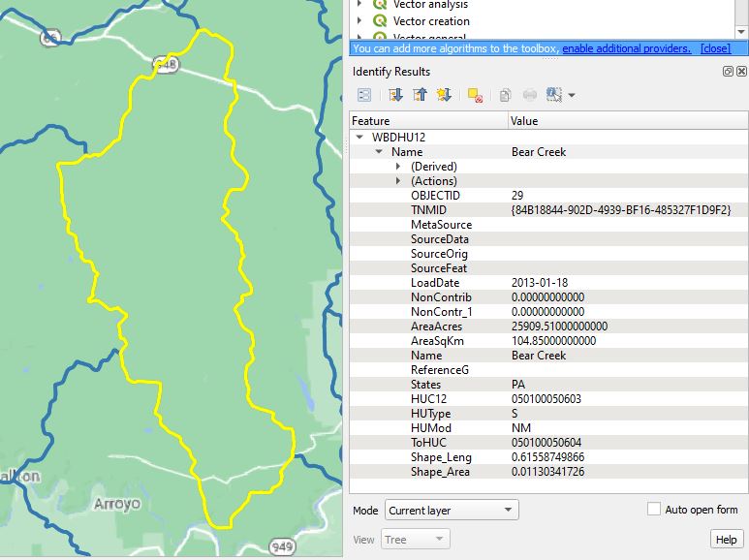749x560 pixels.
Task: Click Vector analysis group icon
Action: [x=380, y=4]
